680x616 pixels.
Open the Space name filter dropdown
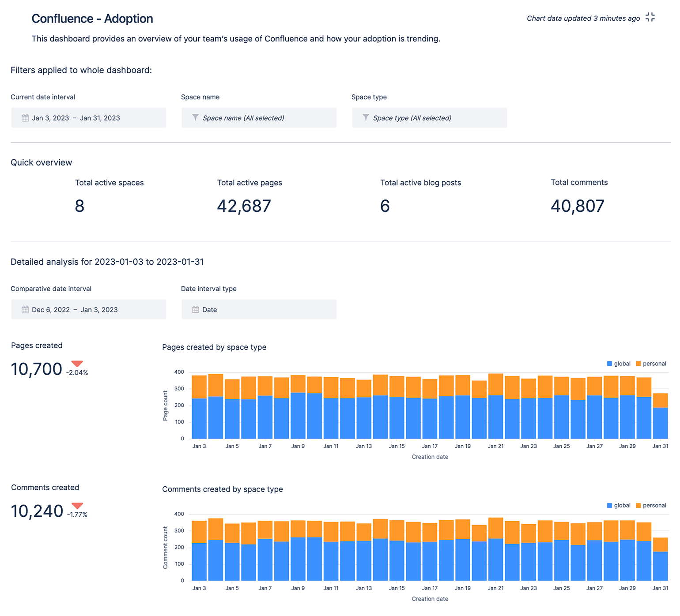coord(259,118)
